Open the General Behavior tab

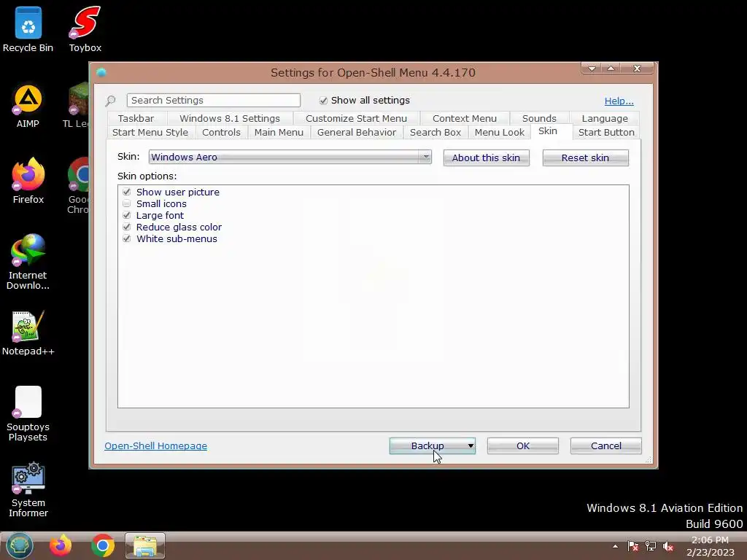(x=356, y=133)
